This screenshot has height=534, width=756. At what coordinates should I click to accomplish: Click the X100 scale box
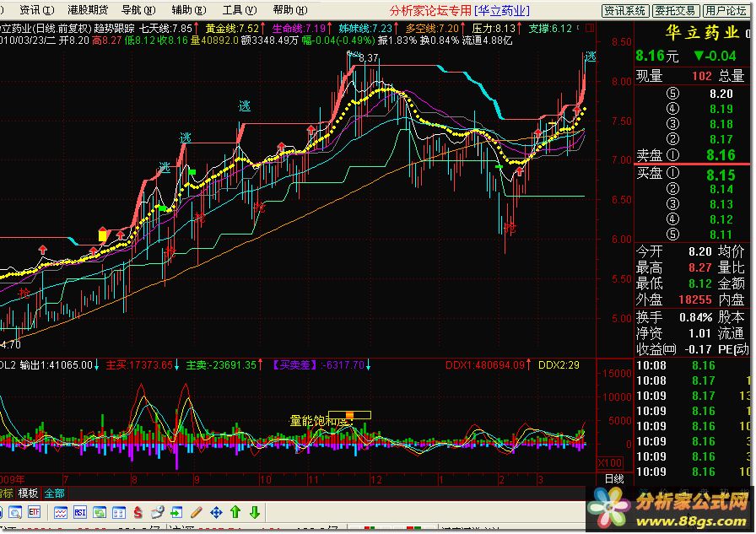[x=610, y=462]
